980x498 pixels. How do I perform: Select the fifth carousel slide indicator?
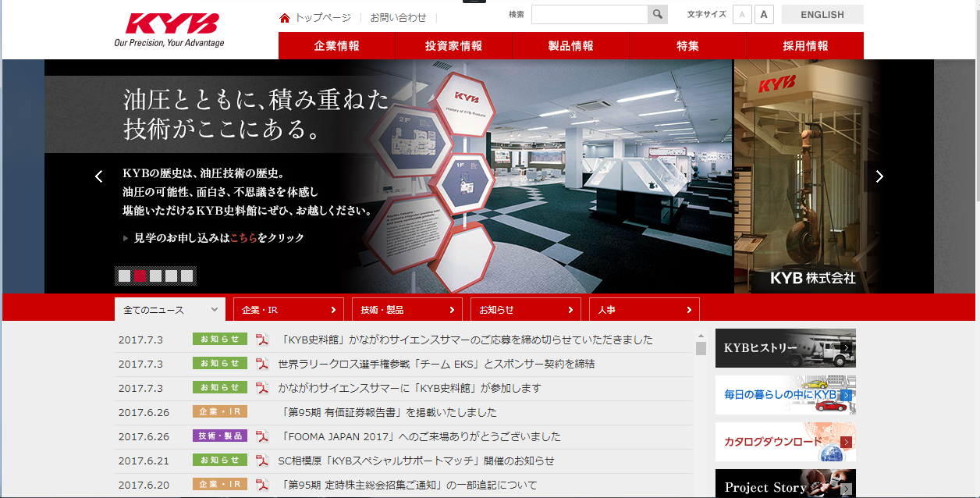186,276
